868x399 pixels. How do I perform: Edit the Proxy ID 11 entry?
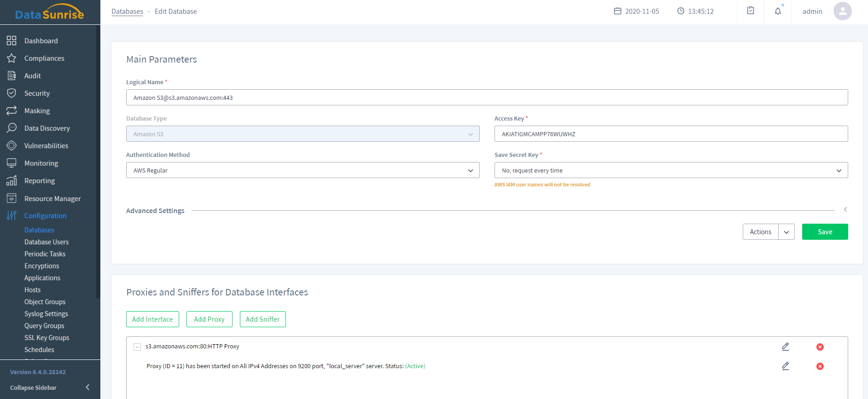coord(786,366)
